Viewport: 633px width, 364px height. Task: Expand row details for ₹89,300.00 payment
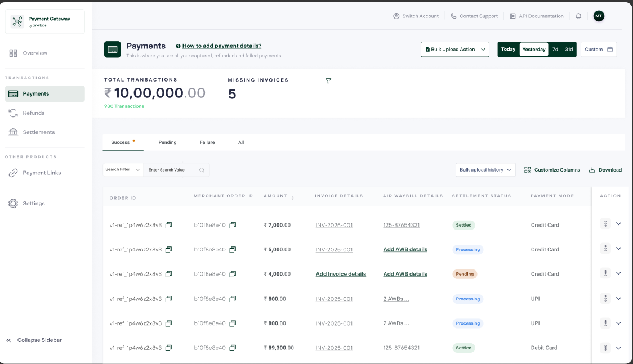[x=618, y=348]
